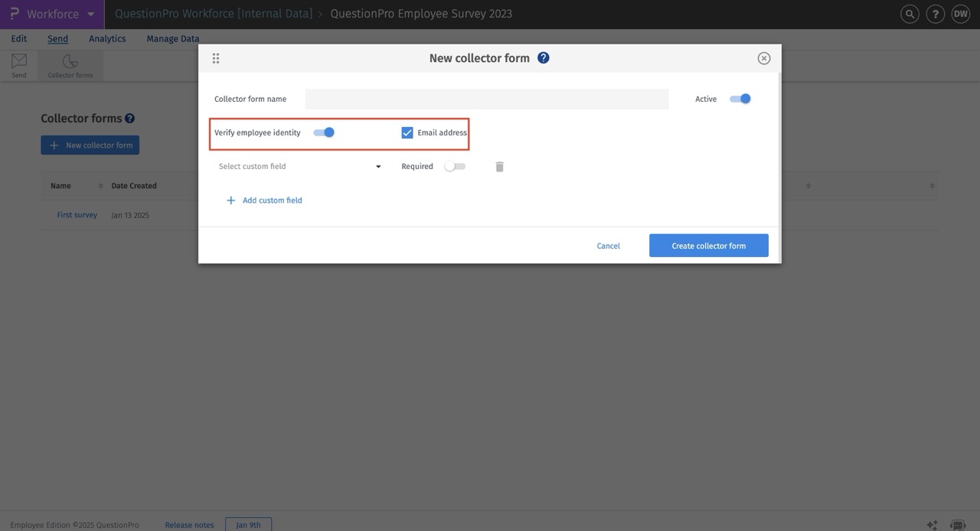Open the chat icon in bottom corner
980x531 pixels.
click(957, 525)
